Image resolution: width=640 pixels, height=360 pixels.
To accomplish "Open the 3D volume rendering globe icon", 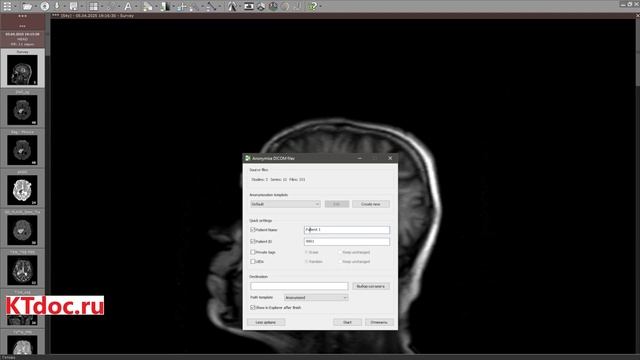I will [273, 6].
